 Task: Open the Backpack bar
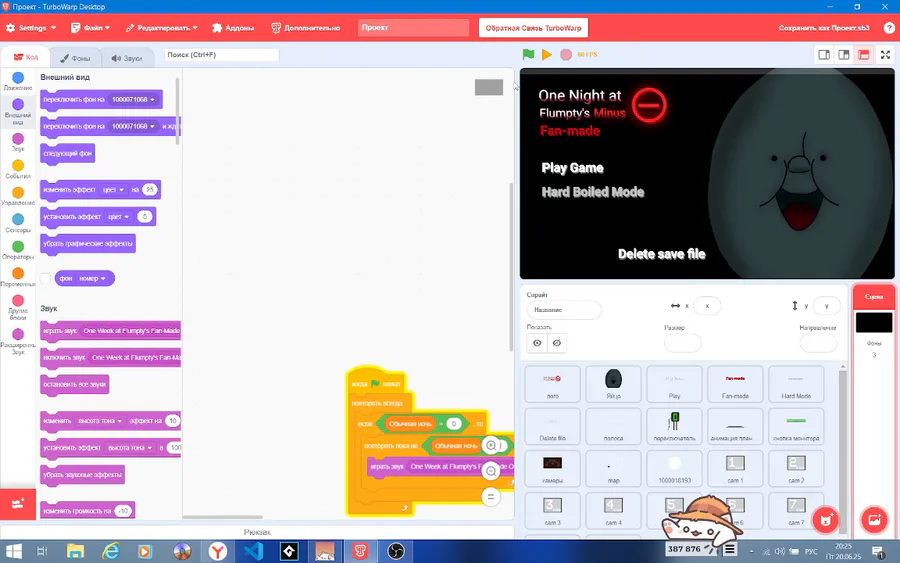click(257, 532)
